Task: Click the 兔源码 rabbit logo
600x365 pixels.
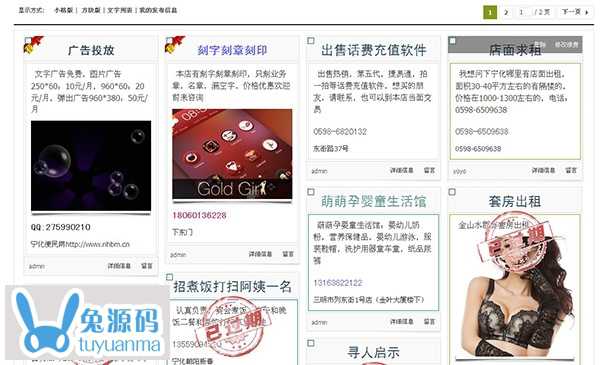Action: coord(88,321)
